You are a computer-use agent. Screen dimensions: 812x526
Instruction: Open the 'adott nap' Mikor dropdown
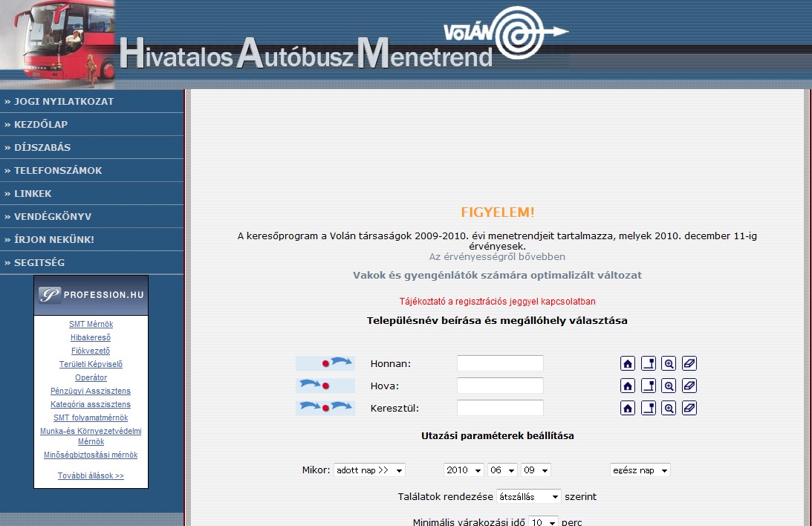(369, 470)
